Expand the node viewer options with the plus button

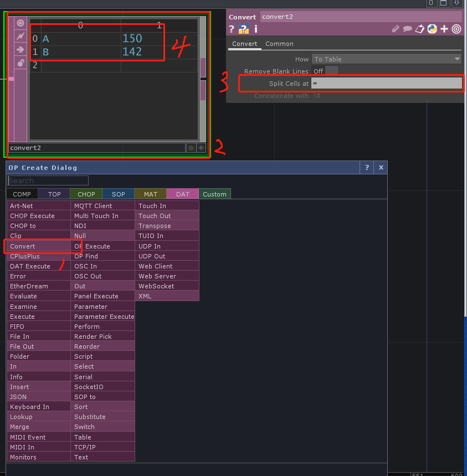[201, 148]
